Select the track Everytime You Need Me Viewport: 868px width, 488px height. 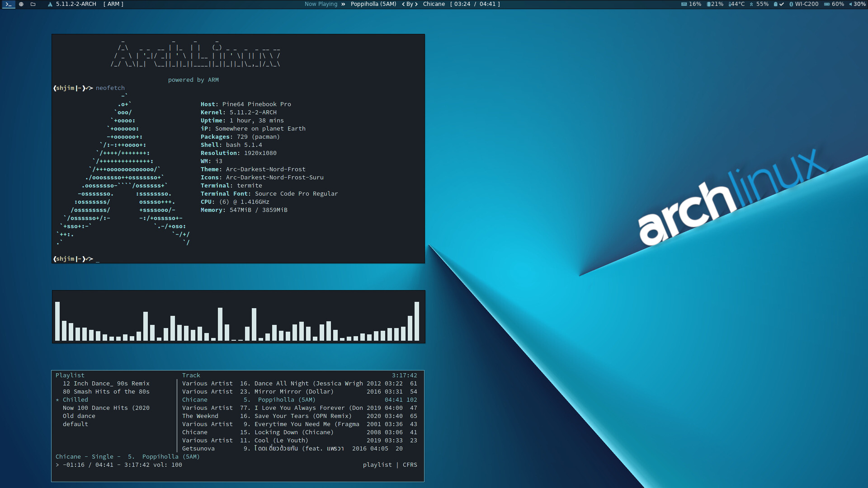(x=299, y=424)
